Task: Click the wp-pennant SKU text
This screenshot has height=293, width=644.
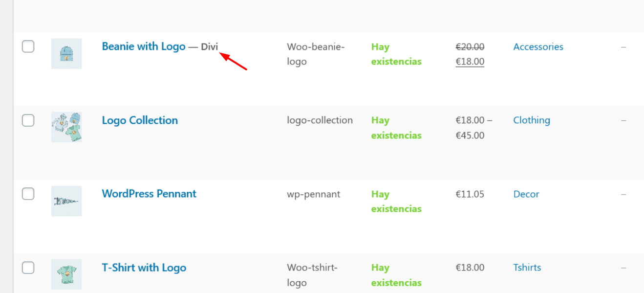Action: point(314,194)
